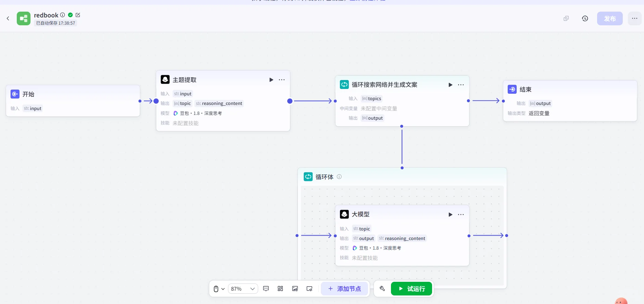
Task: Go back using the left chevron arrow
Action: click(8, 18)
